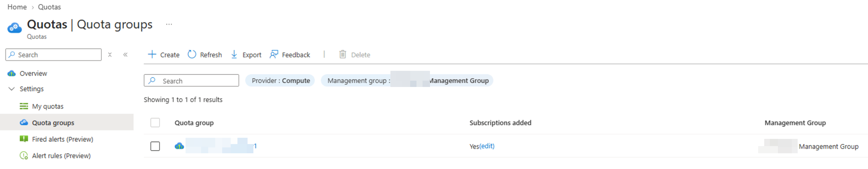The height and width of the screenshot is (169, 868).
Task: Focus the quota groups table Search field
Action: tap(191, 81)
